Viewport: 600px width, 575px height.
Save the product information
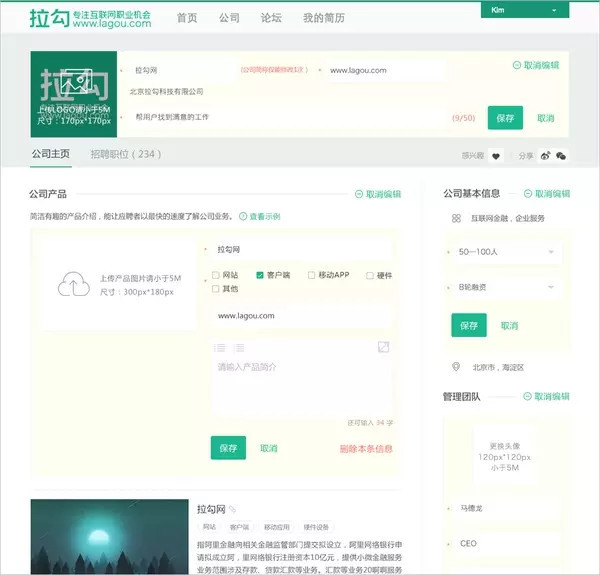228,448
